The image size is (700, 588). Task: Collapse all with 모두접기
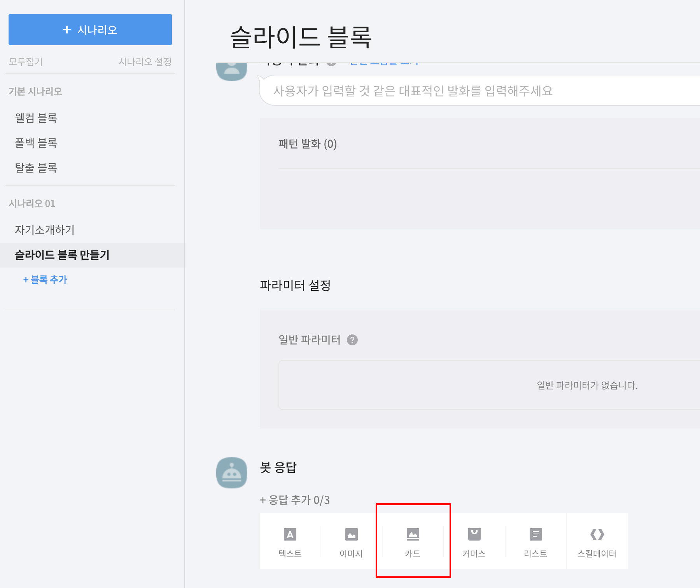pos(26,61)
